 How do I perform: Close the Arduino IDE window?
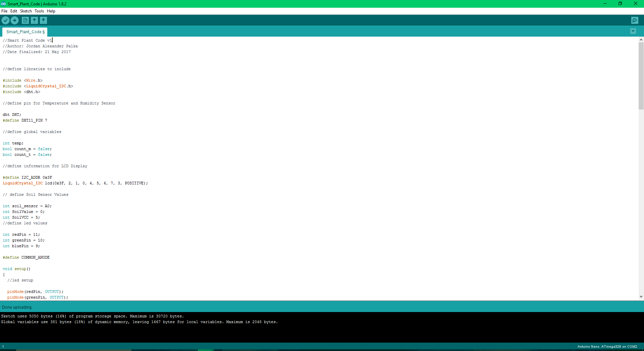[x=636, y=4]
